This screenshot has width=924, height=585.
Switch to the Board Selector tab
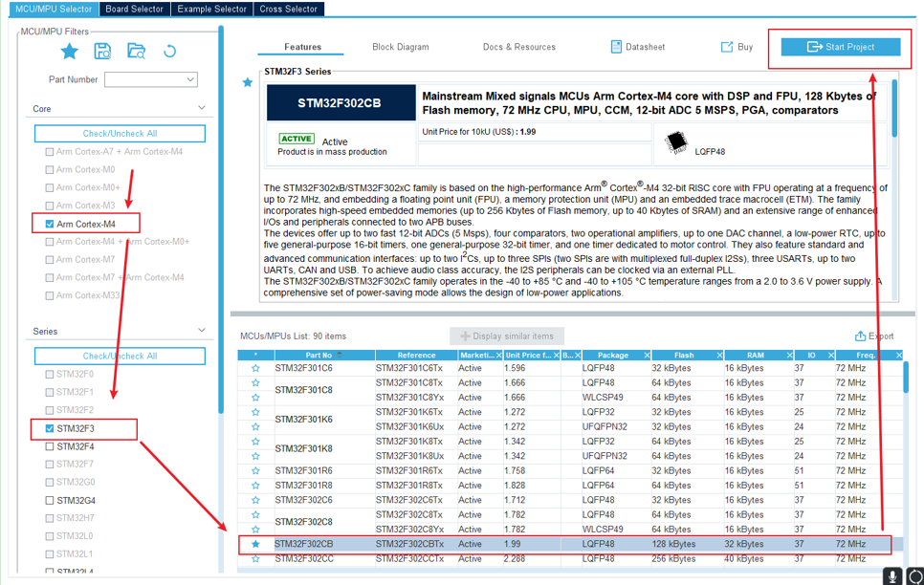[x=134, y=9]
